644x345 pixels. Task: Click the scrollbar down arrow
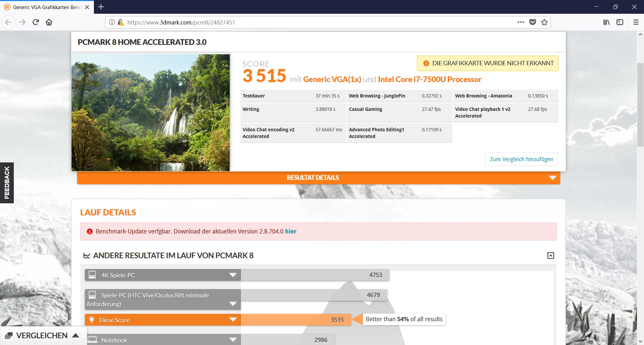[640, 342]
